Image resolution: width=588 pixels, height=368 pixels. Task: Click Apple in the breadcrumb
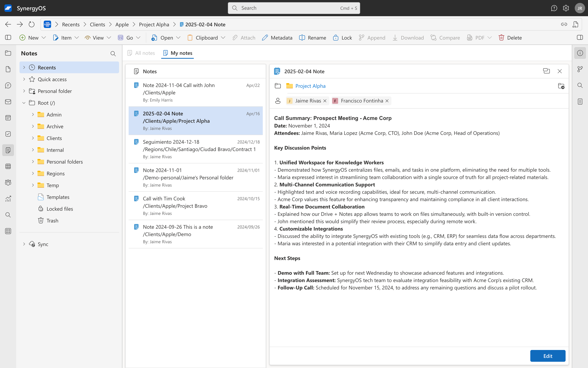tap(122, 24)
